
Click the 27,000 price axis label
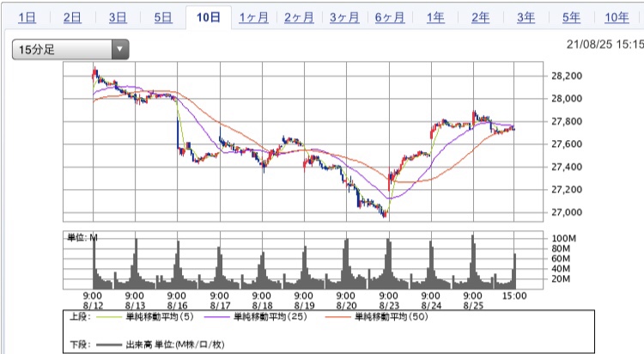point(567,212)
